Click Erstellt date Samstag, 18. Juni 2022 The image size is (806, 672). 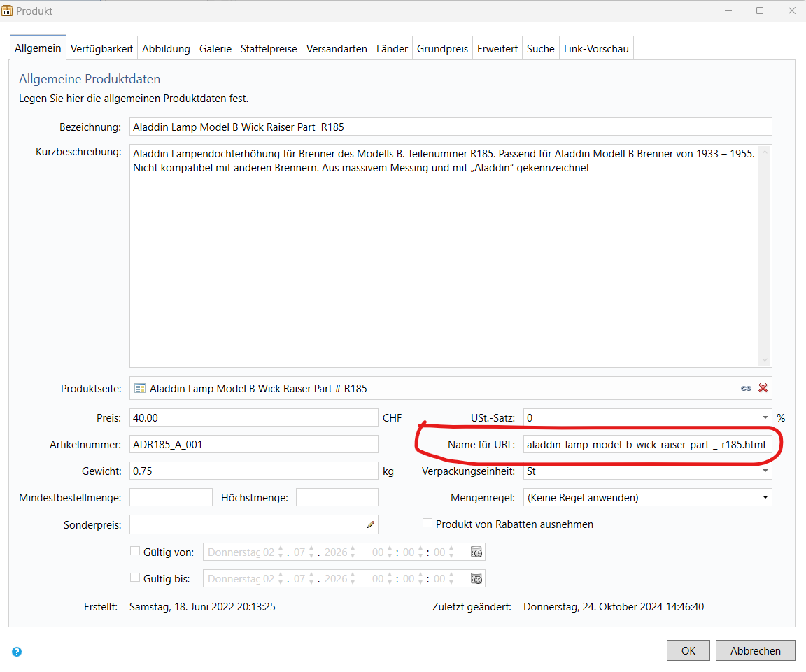[202, 607]
